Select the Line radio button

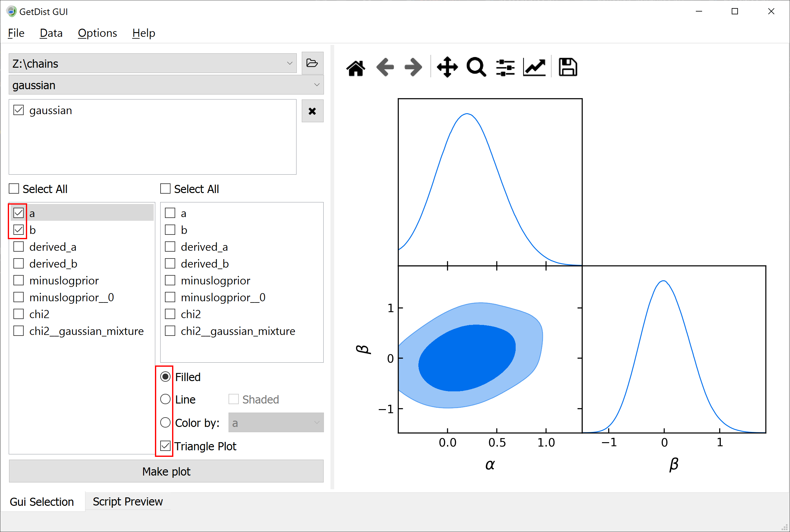[x=165, y=399]
